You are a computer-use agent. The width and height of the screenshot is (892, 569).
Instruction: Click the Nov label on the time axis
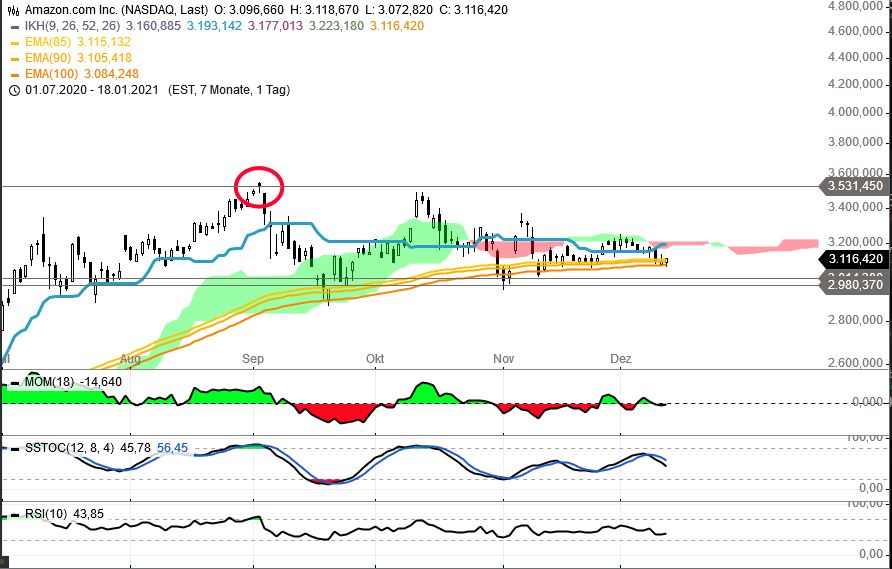pyautogui.click(x=503, y=358)
